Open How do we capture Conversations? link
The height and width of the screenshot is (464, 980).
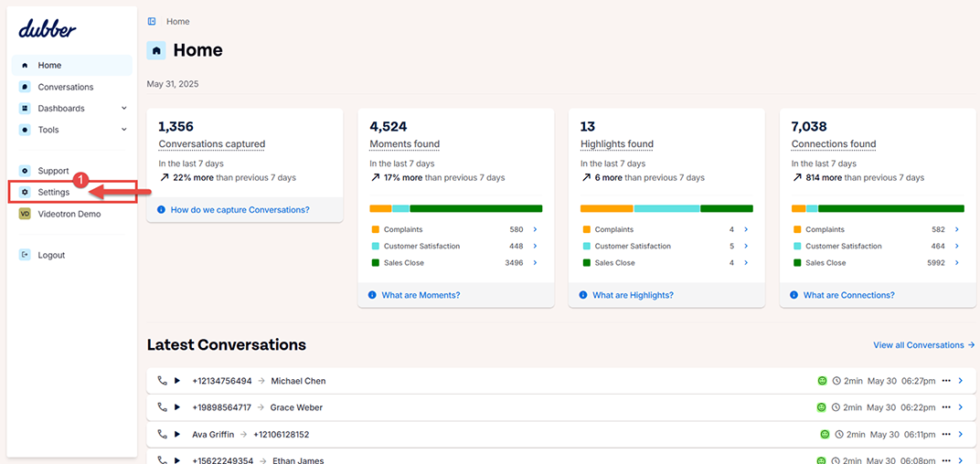click(x=240, y=210)
